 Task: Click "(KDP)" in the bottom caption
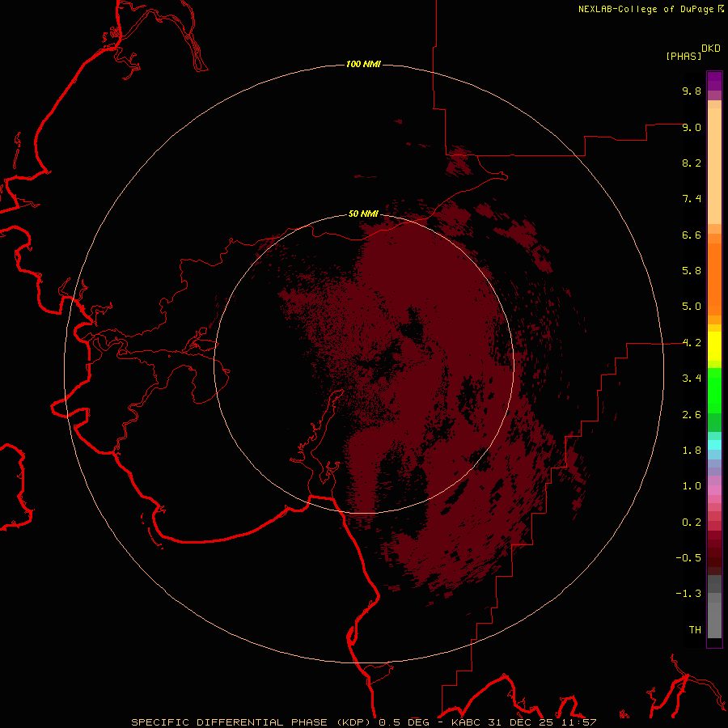(355, 722)
